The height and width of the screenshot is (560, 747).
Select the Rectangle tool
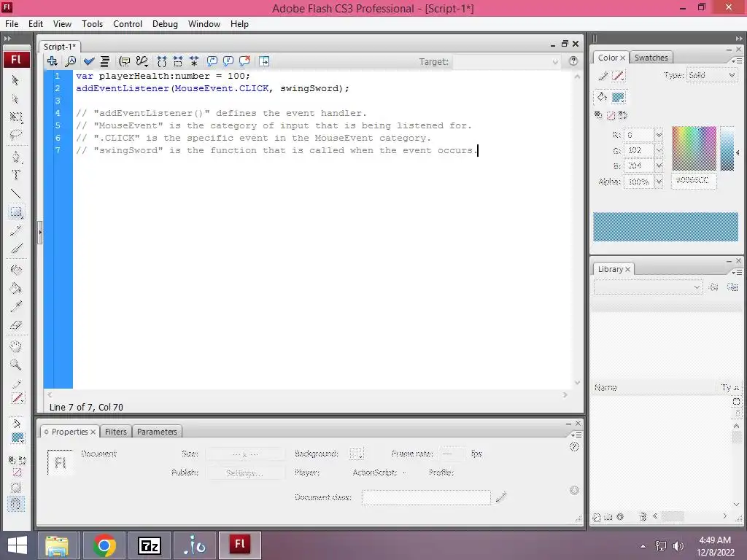pyautogui.click(x=16, y=212)
